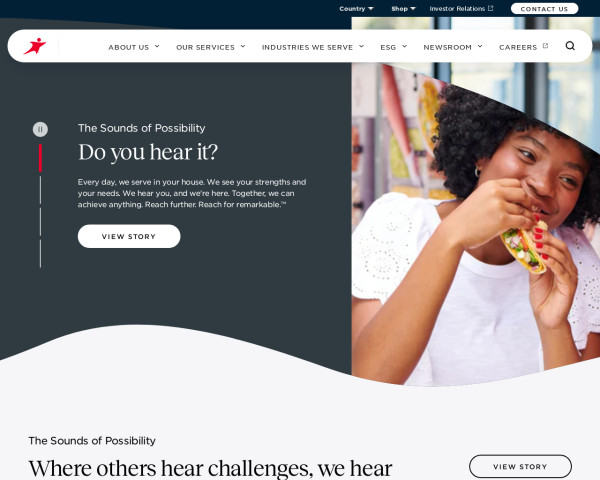Click the Investor Relations external link icon
Viewport: 600px width, 480px height.
pos(491,8)
